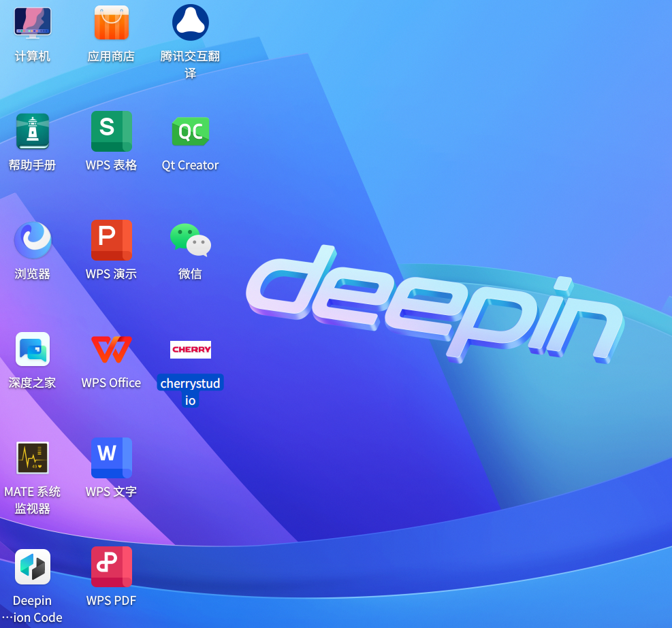The height and width of the screenshot is (628, 672).
Task: Select the MATE 系统监视器 icon
Action: 33,458
